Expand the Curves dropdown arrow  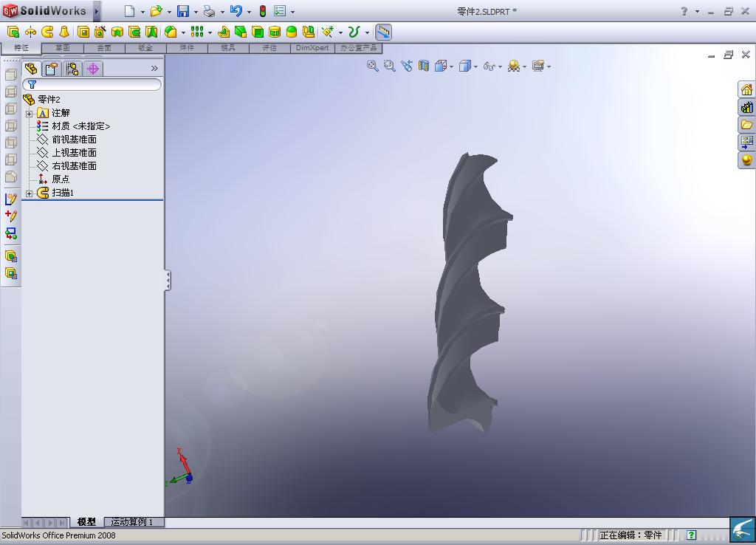367,32
